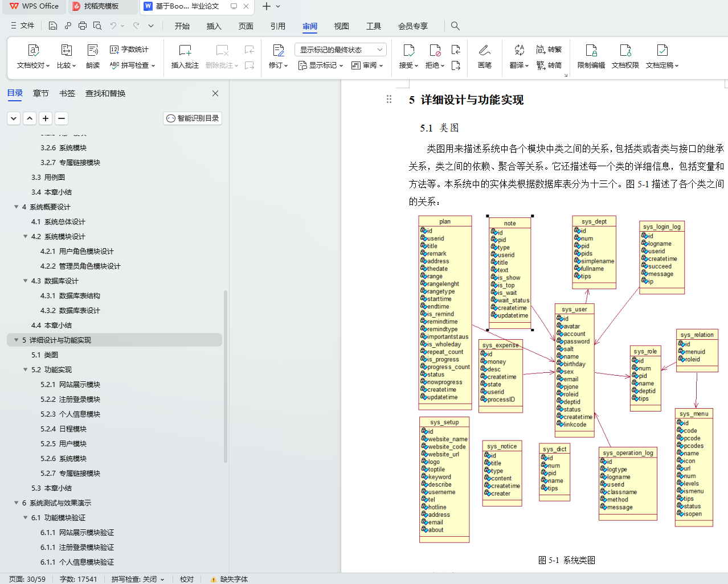Click the outline pane vertical scrollbar
The image size is (728, 584).
coord(226,376)
